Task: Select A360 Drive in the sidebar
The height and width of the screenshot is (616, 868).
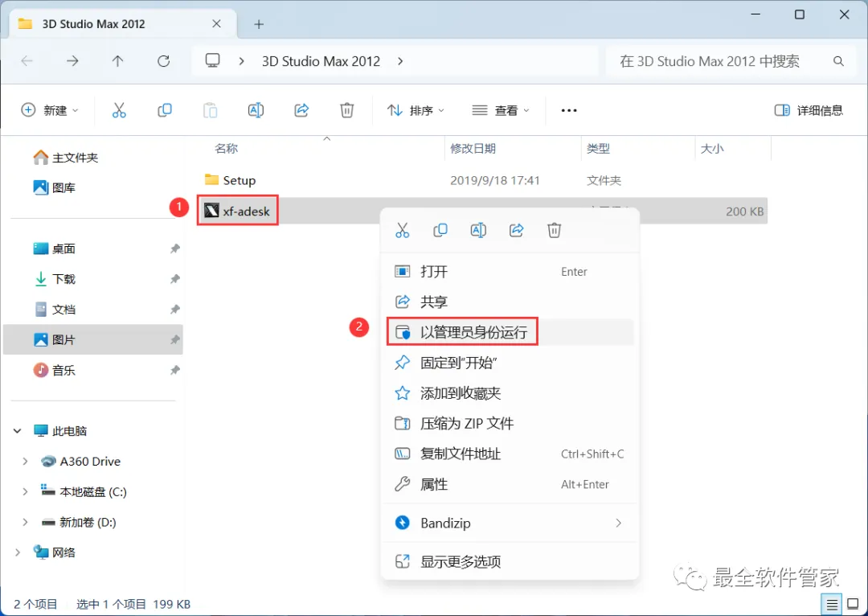Action: click(80, 462)
